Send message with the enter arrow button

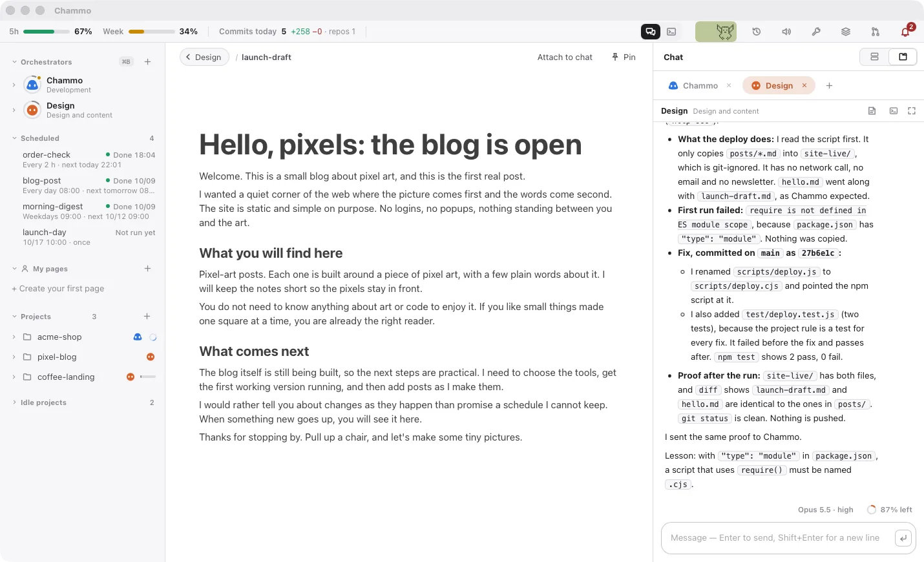pyautogui.click(x=903, y=538)
